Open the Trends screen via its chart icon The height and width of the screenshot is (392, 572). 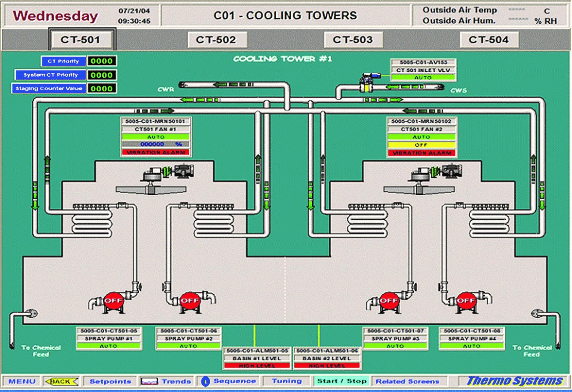[150, 380]
